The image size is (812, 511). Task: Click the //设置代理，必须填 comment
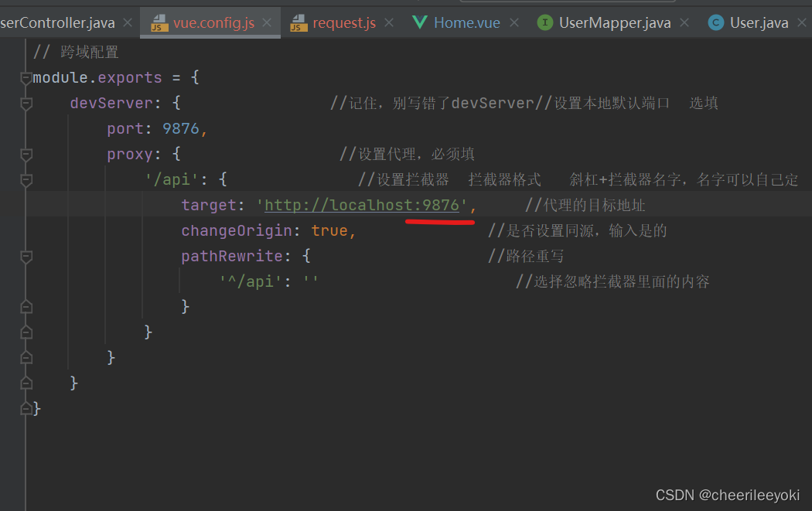click(407, 154)
